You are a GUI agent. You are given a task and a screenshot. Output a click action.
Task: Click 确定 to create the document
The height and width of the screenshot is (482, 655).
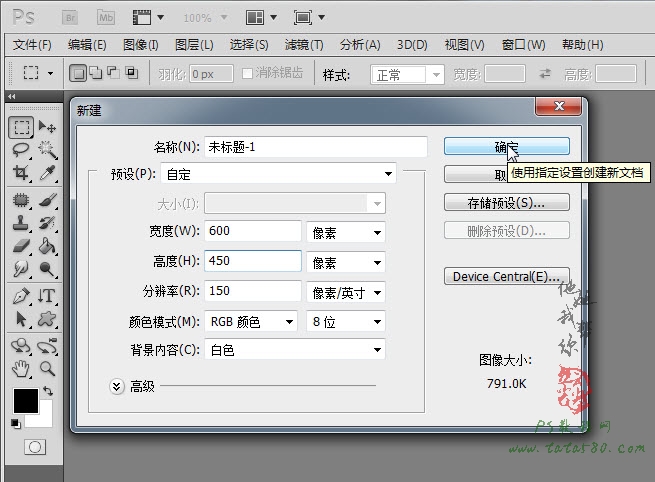point(507,147)
